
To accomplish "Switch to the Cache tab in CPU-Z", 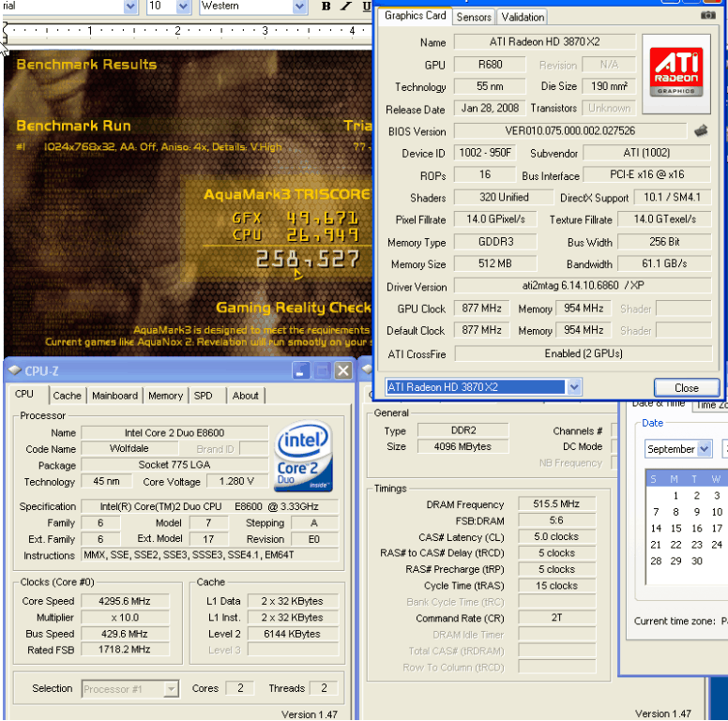I will [68, 396].
